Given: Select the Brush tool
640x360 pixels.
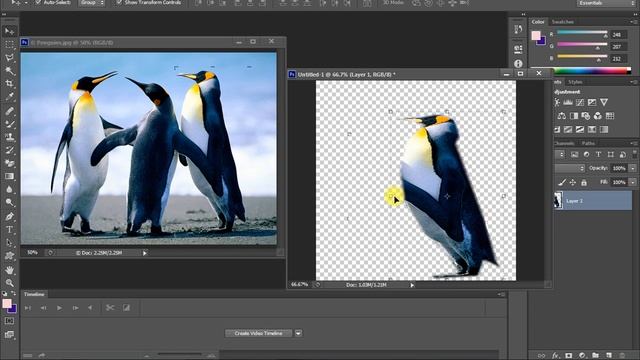Looking at the screenshot, I should click(x=9, y=124).
